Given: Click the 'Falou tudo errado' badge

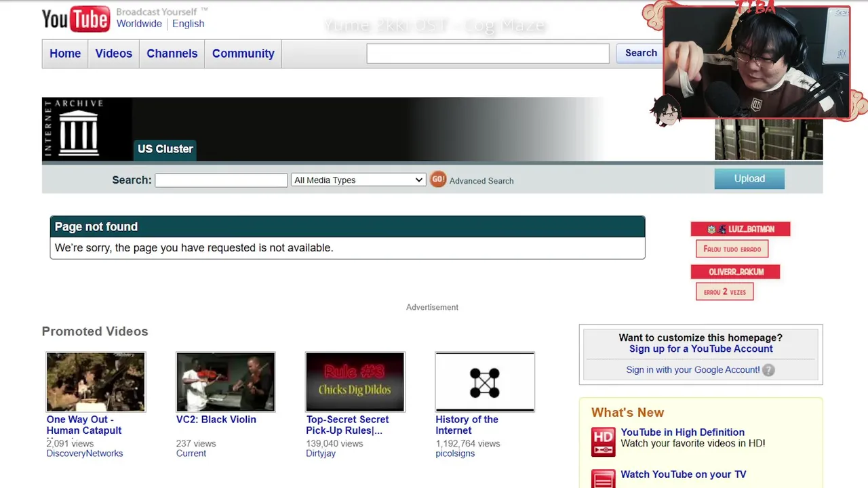Looking at the screenshot, I should click(732, 249).
